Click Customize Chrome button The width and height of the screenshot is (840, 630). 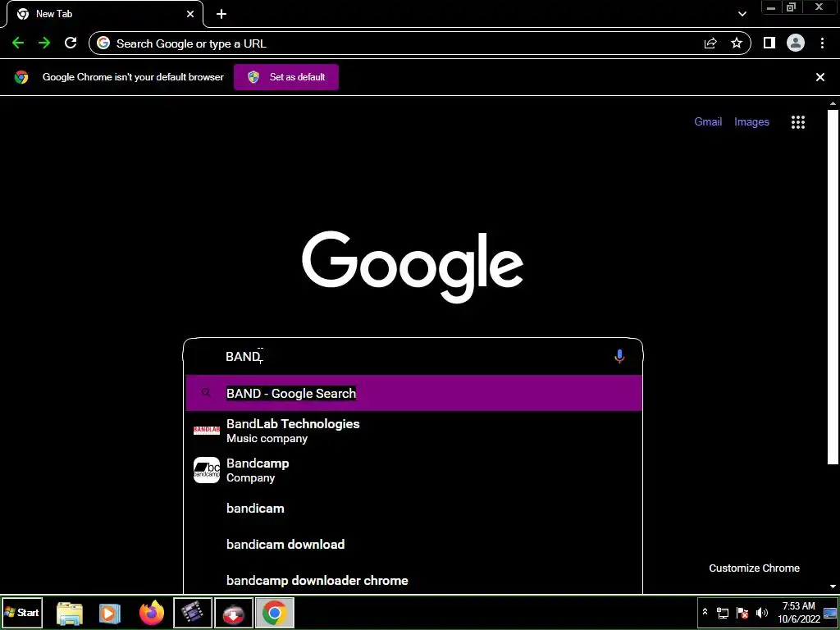(755, 568)
